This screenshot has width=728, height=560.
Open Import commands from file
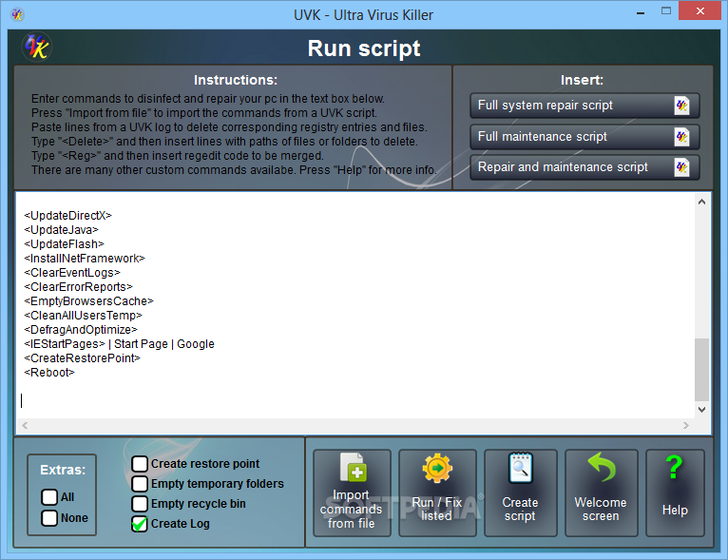pyautogui.click(x=352, y=493)
